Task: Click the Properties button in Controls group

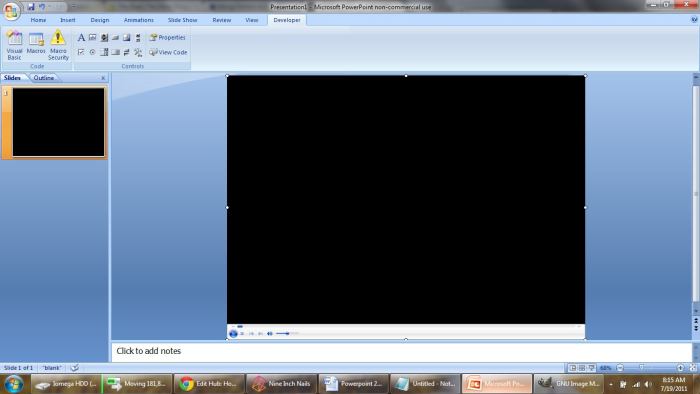Action: [167, 37]
